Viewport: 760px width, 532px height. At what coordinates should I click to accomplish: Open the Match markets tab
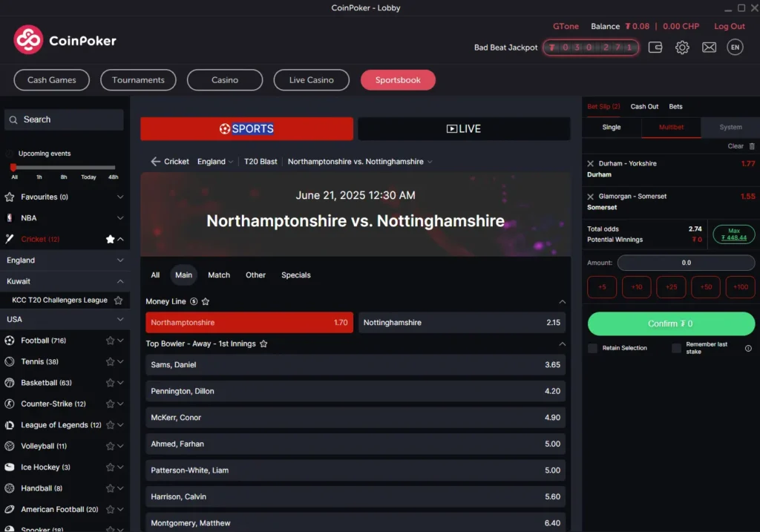tap(219, 275)
